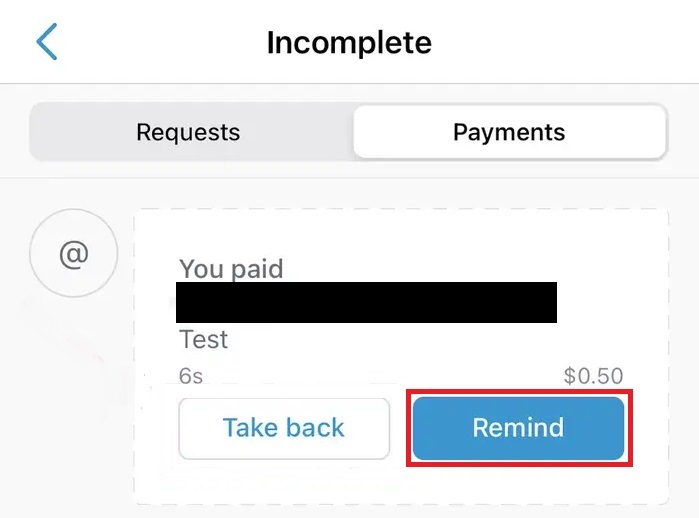Open the redacted recipient name
This screenshot has width=699, height=518.
[x=366, y=302]
